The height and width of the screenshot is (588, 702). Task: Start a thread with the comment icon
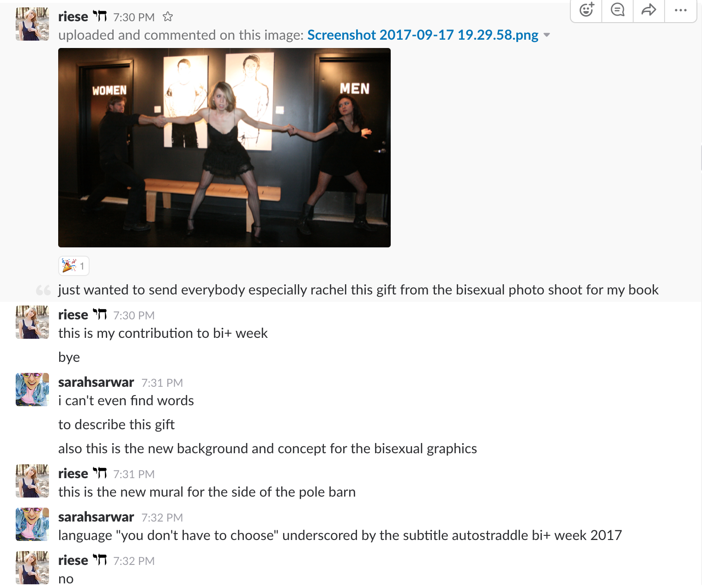coord(617,10)
